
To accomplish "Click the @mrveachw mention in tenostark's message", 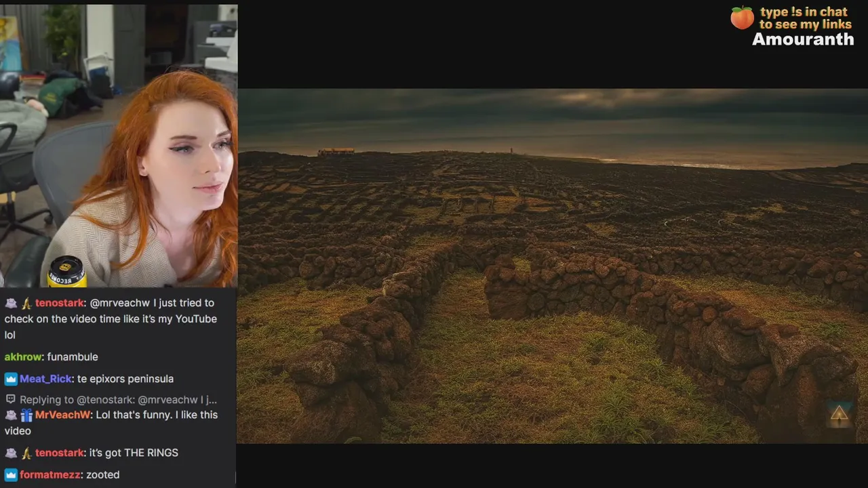I will (x=121, y=303).
